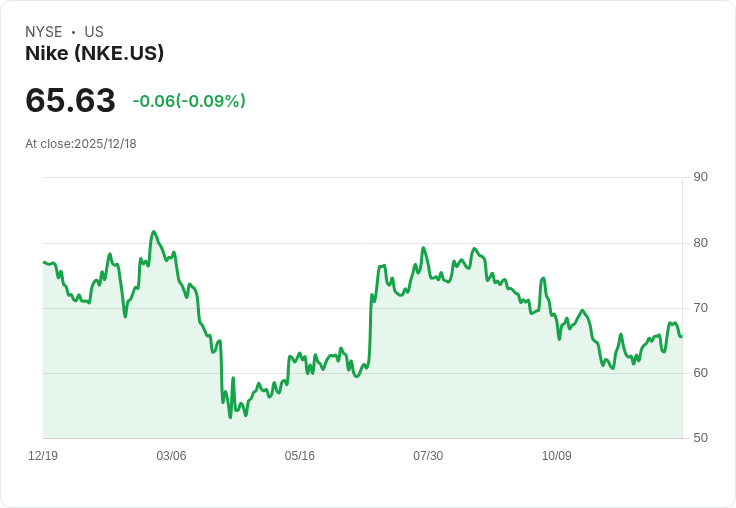Click the US market label in header

tap(94, 32)
